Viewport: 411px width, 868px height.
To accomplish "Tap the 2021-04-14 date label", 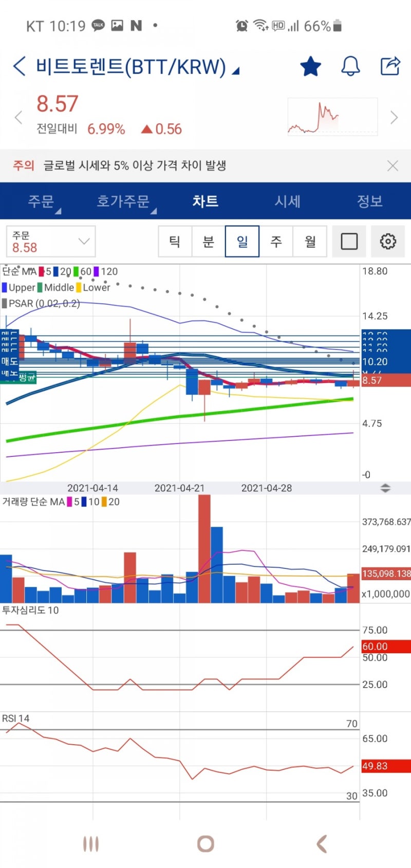I will point(92,488).
